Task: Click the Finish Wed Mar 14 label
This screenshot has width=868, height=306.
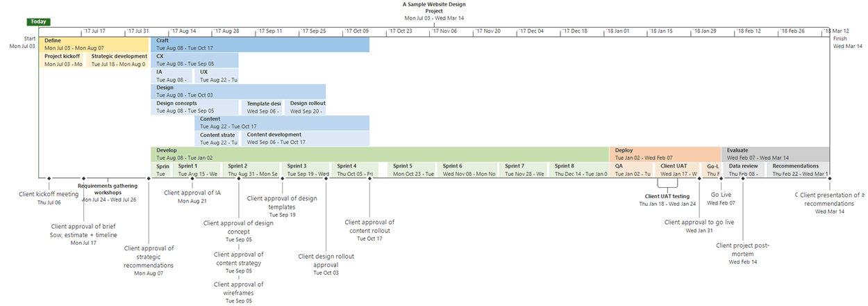Action: click(x=847, y=42)
